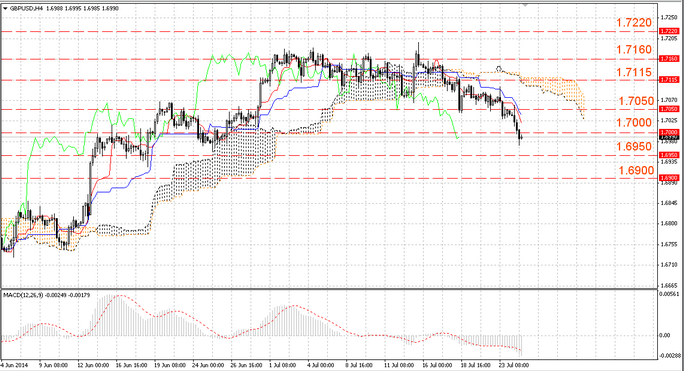Click the 1.7250 price scale value

coord(669,17)
